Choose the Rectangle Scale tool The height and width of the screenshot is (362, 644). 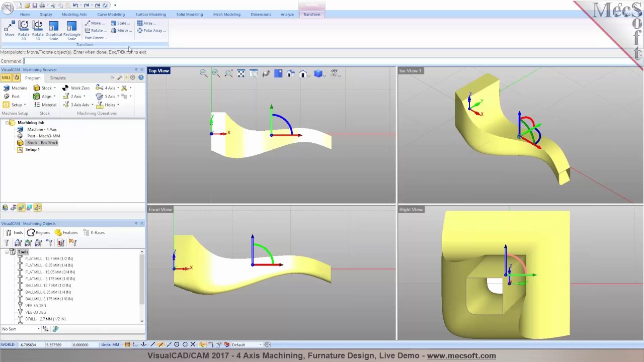click(71, 30)
